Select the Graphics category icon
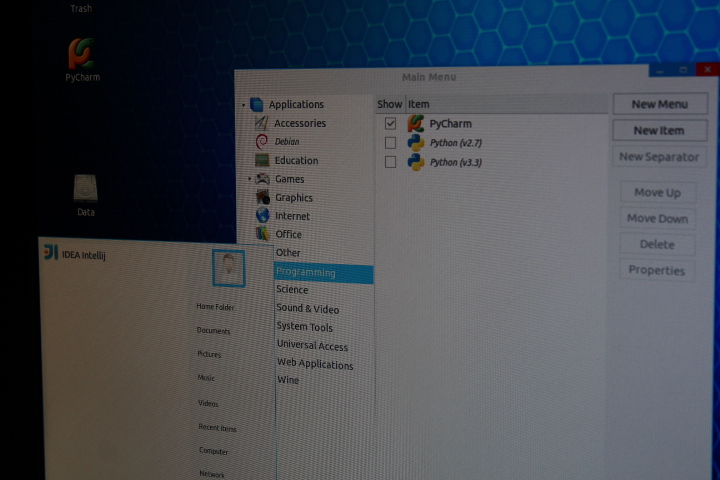Screen dimensions: 720x480 click(x=263, y=198)
